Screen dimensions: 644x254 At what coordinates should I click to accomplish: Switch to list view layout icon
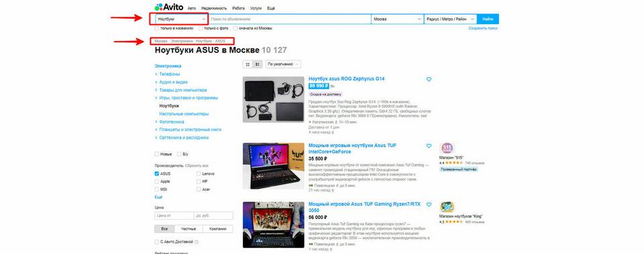[258, 65]
